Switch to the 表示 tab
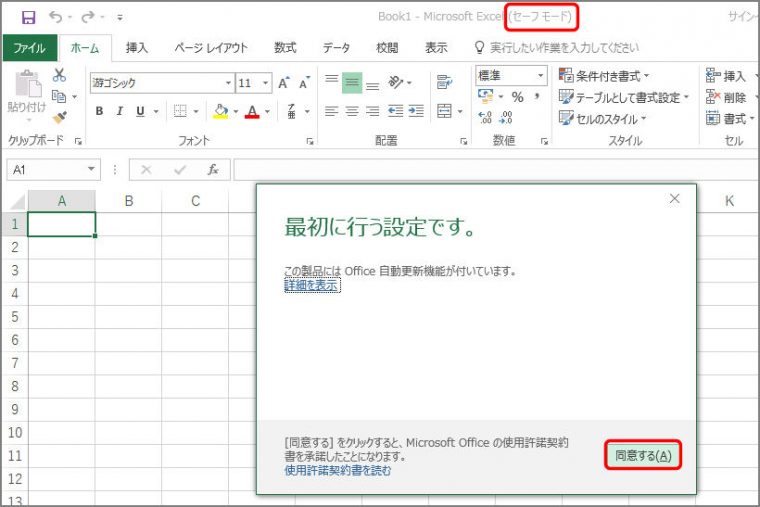Viewport: 760px width, 507px height. tap(436, 48)
